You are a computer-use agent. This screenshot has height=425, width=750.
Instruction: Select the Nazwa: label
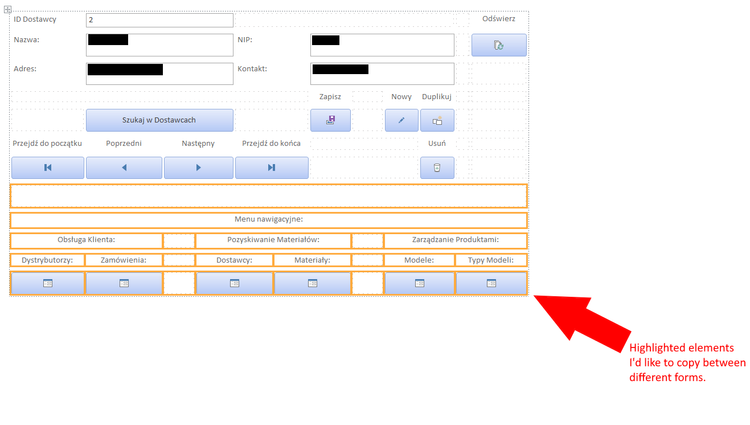coord(26,40)
